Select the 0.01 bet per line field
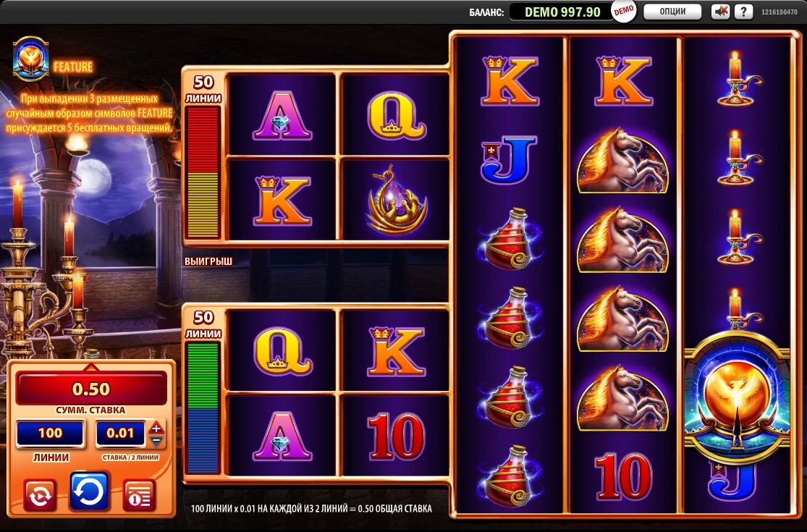Viewport: 807px width, 532px height. 120,434
